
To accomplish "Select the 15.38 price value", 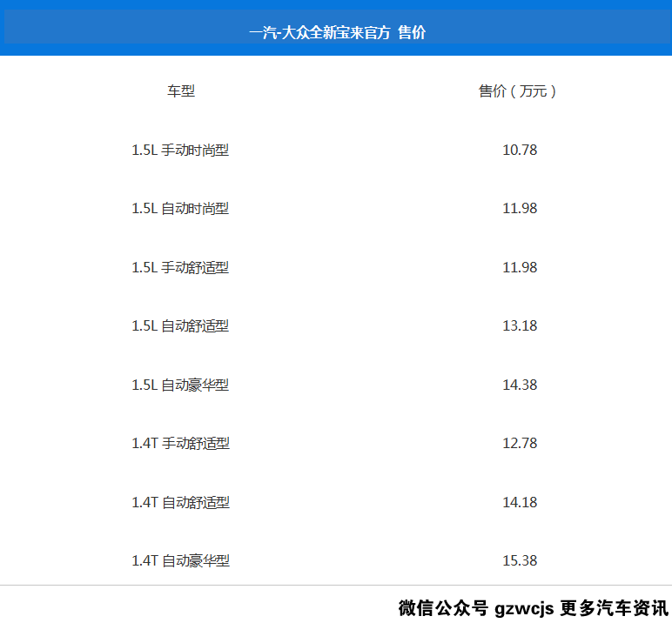I will [520, 561].
